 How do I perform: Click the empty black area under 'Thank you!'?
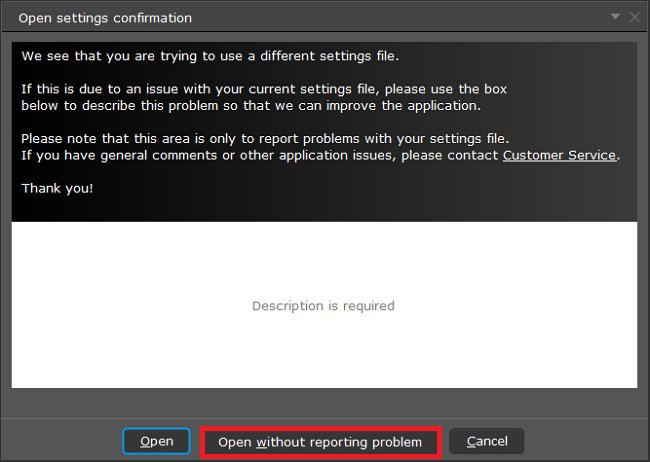324,209
